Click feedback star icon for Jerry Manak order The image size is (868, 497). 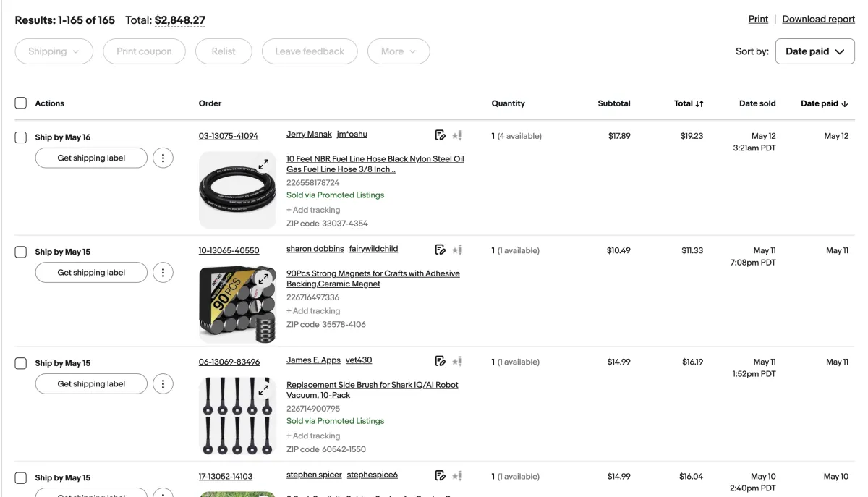point(456,135)
